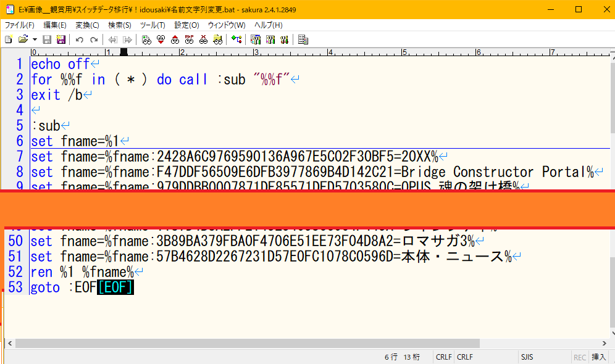Viewport: 615px width, 364px height.
Task: Click the last toolbar list-grid icon
Action: [x=303, y=39]
